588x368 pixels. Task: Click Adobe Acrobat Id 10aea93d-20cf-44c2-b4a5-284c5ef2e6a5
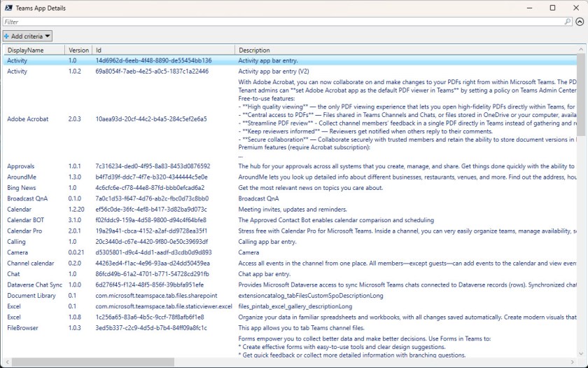pyautogui.click(x=151, y=119)
